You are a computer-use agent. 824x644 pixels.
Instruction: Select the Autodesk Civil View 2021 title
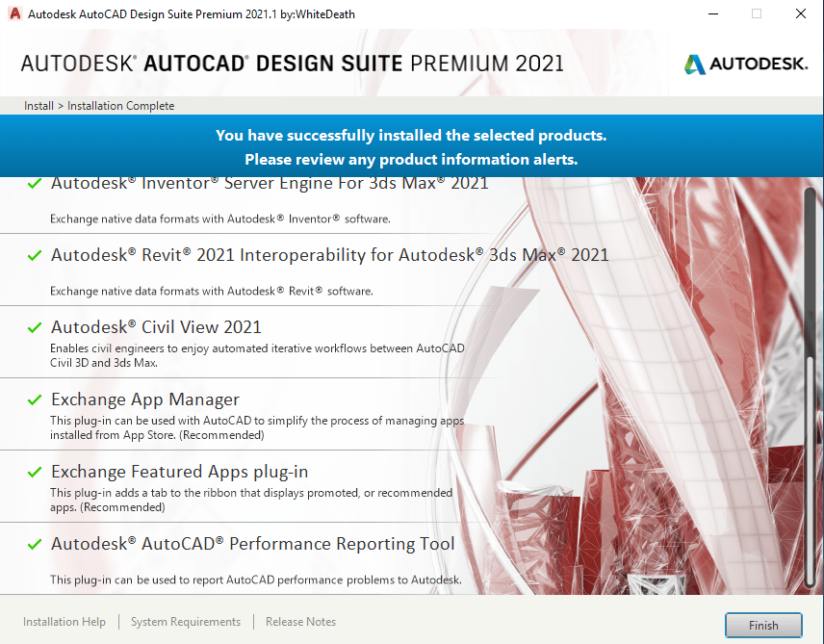click(156, 327)
